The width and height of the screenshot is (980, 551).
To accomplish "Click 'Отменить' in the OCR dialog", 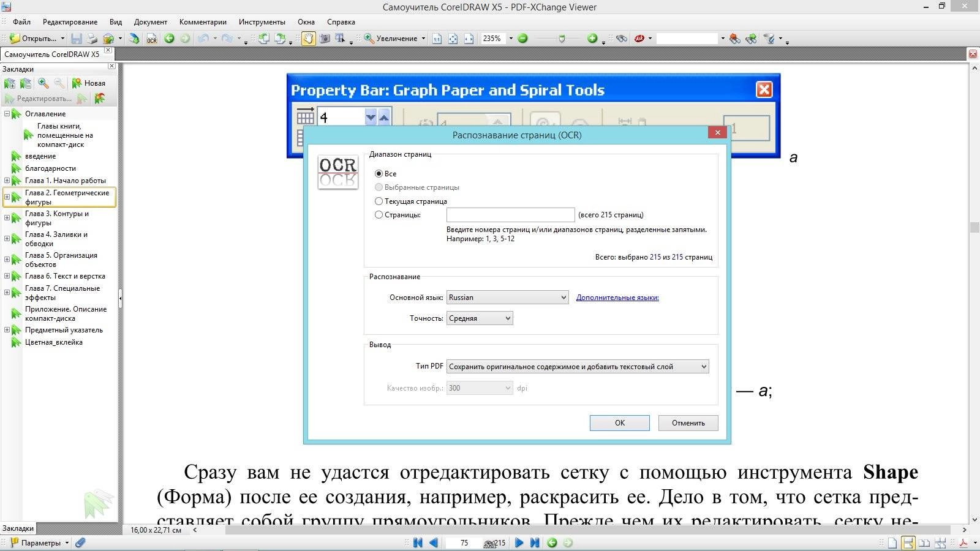I will pos(688,423).
